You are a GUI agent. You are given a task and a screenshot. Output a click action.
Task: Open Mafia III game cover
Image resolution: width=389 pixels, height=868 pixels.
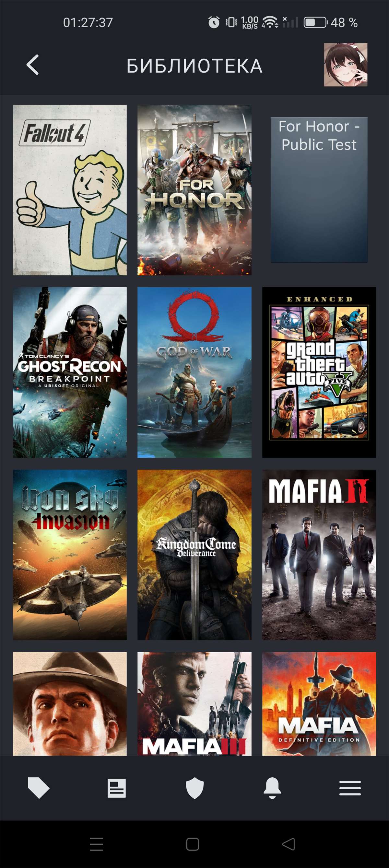(194, 704)
